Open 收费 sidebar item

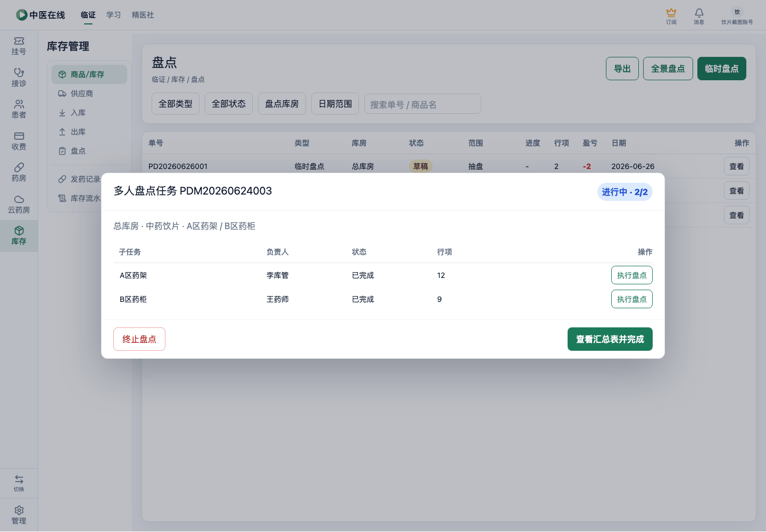click(x=19, y=141)
